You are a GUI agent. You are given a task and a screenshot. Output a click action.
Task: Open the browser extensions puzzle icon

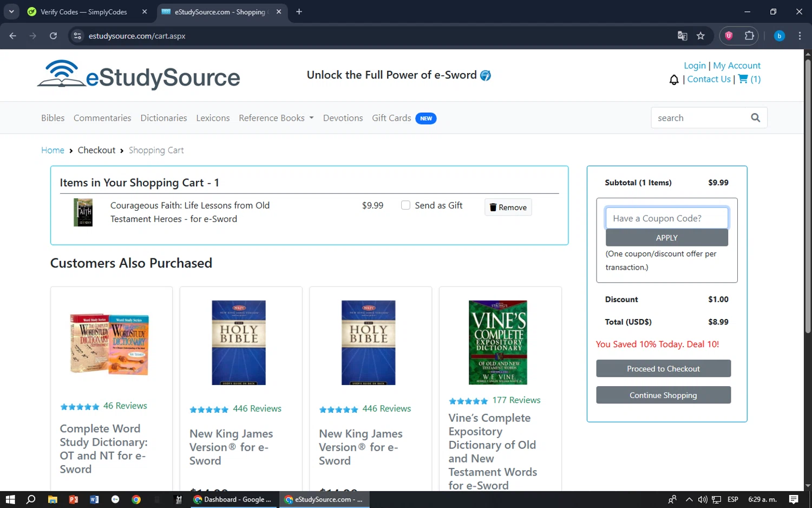(749, 36)
